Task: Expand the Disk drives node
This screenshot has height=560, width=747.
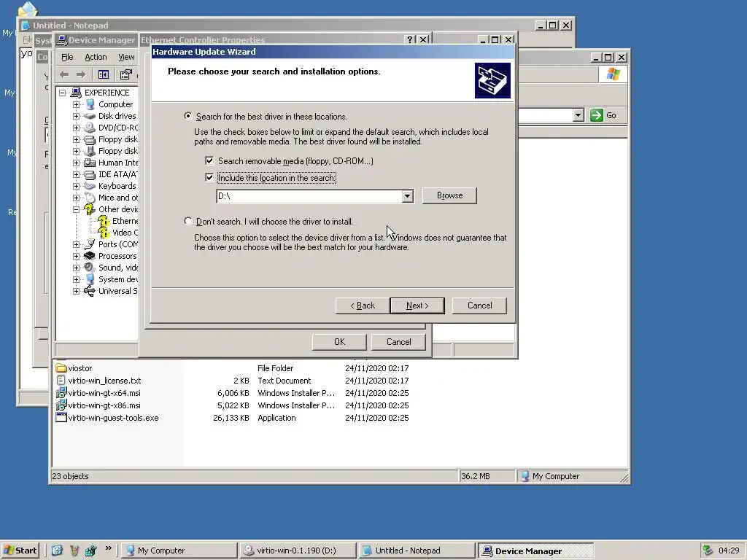Action: click(76, 116)
